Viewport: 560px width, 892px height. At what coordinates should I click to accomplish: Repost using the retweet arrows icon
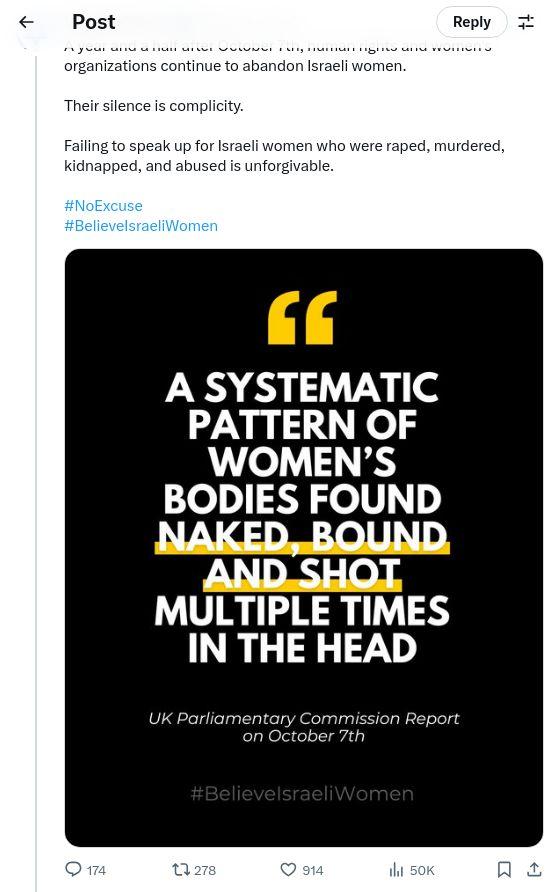[x=180, y=869]
